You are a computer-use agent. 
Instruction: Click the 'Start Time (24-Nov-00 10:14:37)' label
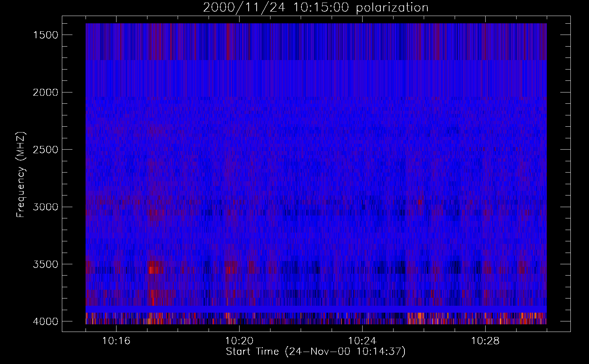pyautogui.click(x=316, y=352)
